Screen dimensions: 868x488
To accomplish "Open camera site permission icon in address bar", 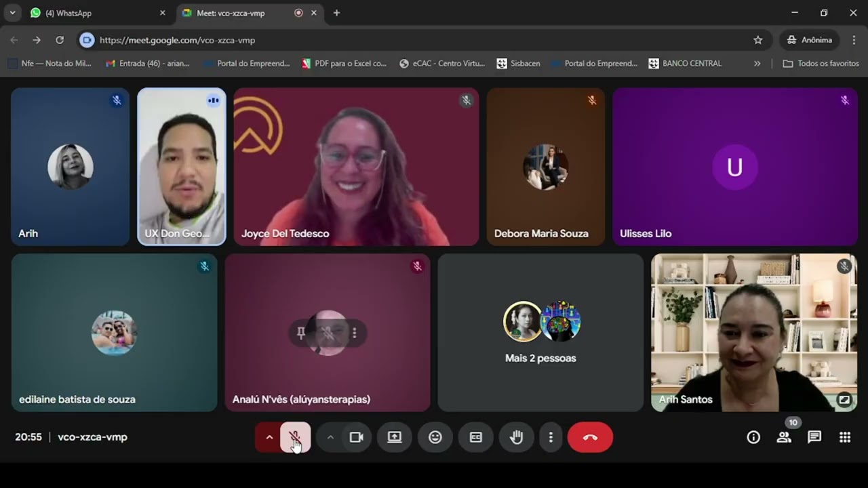I will [87, 40].
